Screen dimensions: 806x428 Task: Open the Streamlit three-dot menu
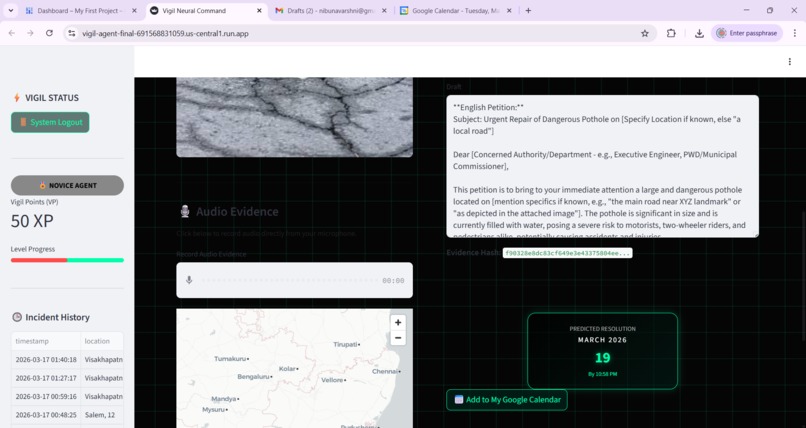(x=790, y=62)
